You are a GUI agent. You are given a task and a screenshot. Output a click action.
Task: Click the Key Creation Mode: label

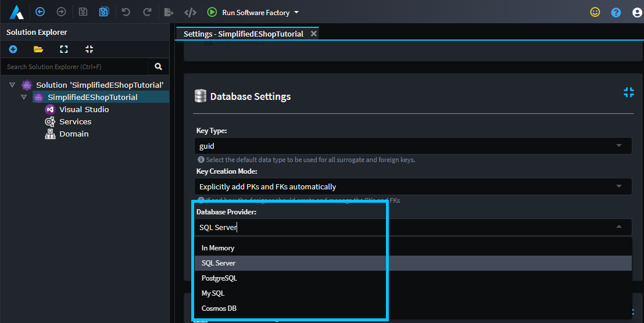point(227,171)
